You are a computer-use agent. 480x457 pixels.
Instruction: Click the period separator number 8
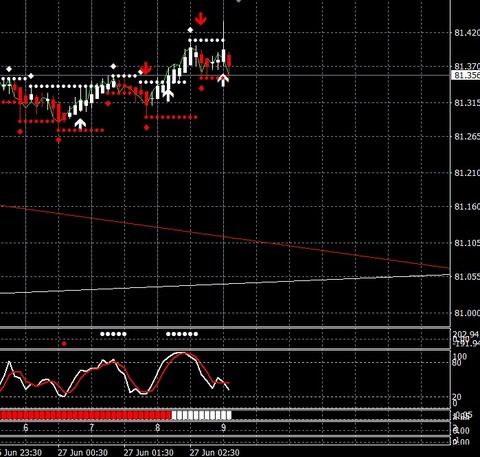coord(157,427)
